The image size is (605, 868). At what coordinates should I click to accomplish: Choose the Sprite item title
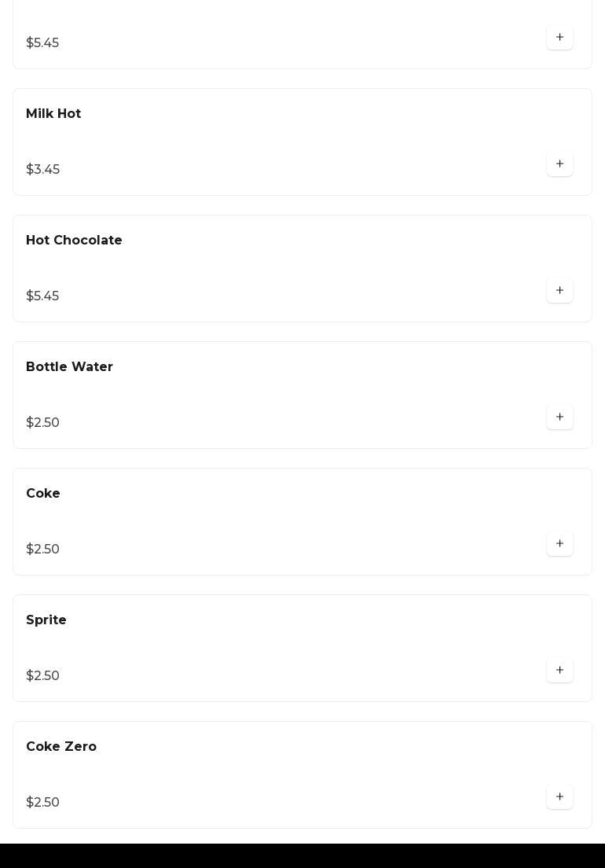point(46,620)
